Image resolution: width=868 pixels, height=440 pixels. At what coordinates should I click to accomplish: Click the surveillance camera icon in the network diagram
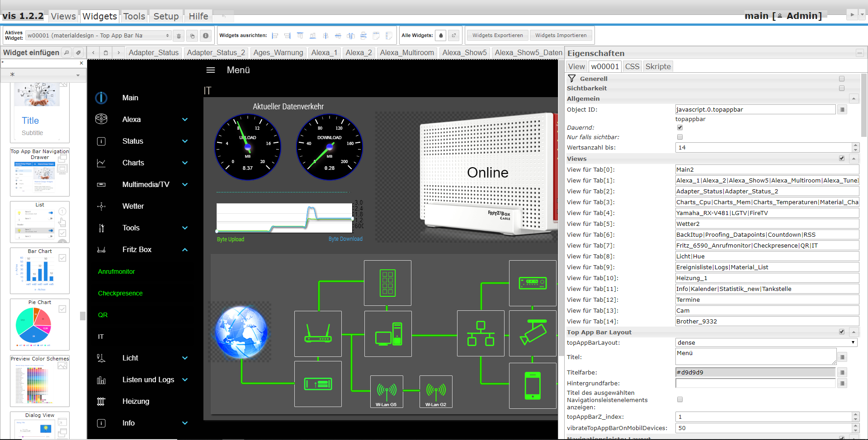point(533,333)
